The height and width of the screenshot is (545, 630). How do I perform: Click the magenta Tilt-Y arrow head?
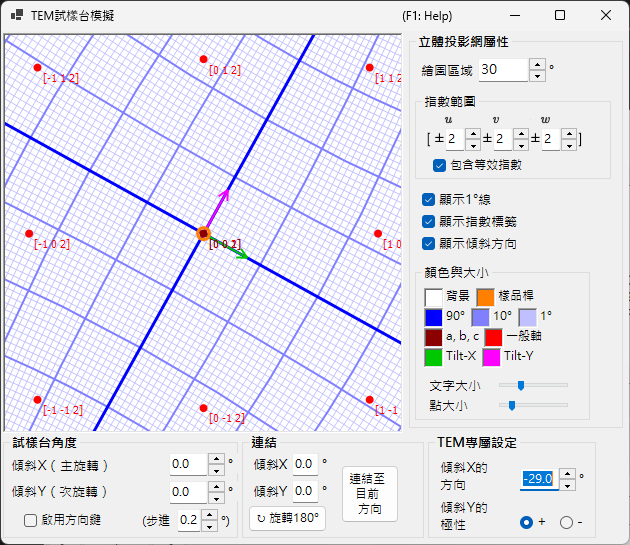coord(226,194)
